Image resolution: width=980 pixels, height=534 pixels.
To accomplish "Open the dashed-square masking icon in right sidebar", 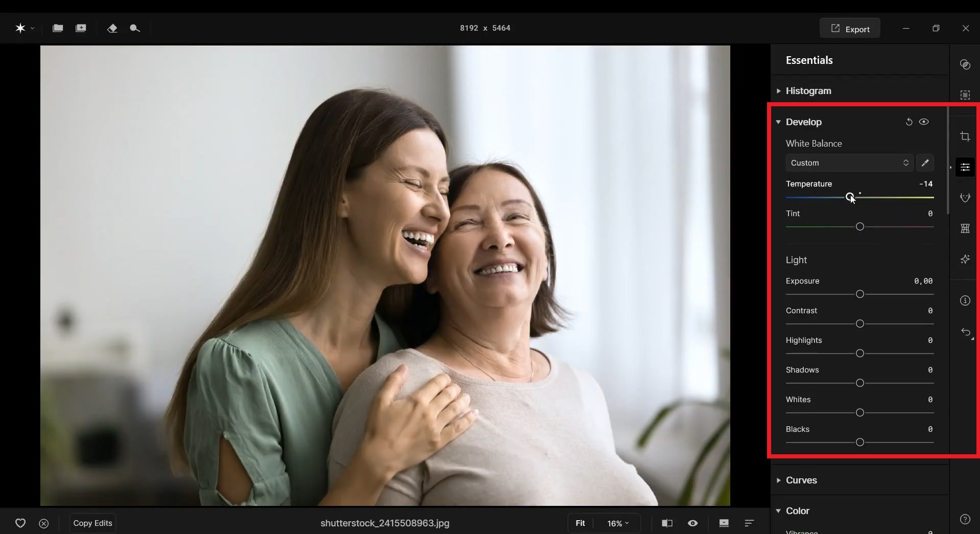I will click(965, 95).
